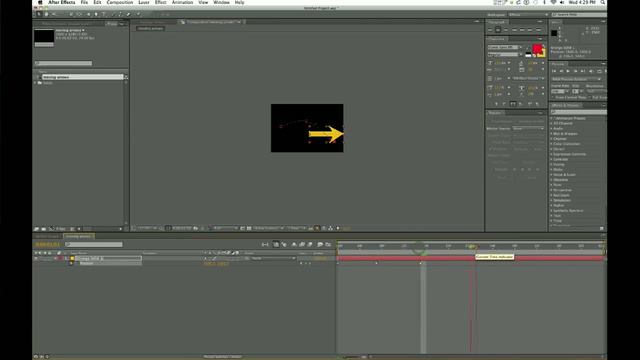The width and height of the screenshot is (640, 360).
Task: Open the Workspace dropdown at top
Action: click(x=529, y=15)
